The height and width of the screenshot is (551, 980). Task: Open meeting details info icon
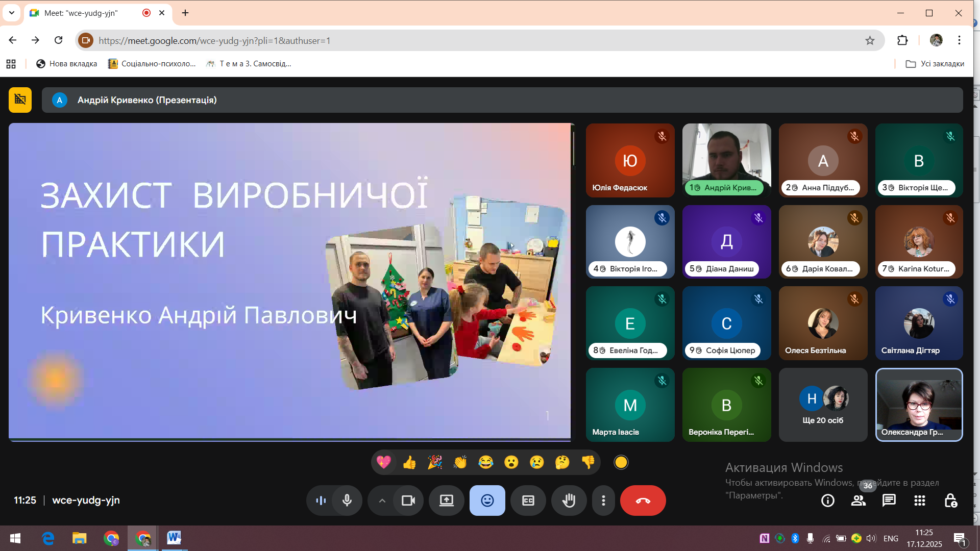click(828, 500)
